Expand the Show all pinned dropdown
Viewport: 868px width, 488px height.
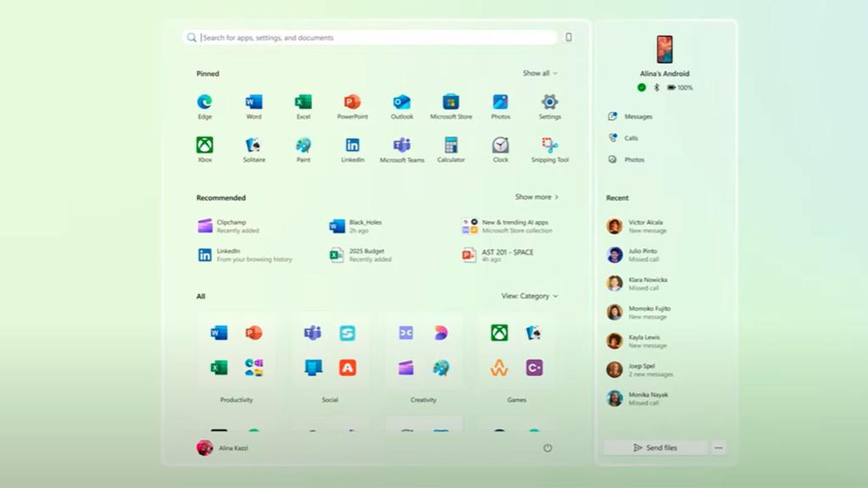click(540, 73)
